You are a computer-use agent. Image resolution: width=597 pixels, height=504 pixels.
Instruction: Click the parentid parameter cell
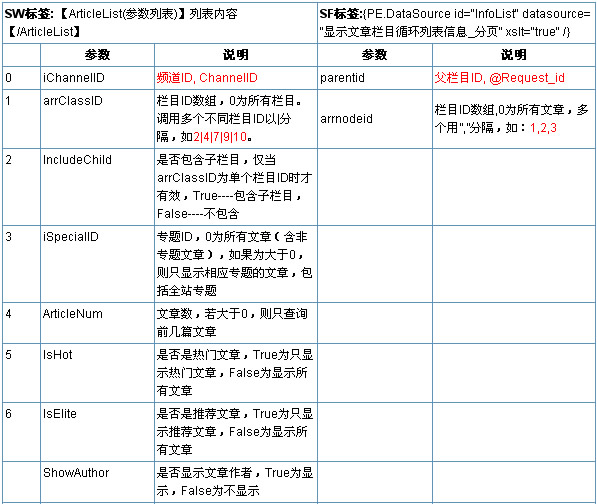coord(375,78)
